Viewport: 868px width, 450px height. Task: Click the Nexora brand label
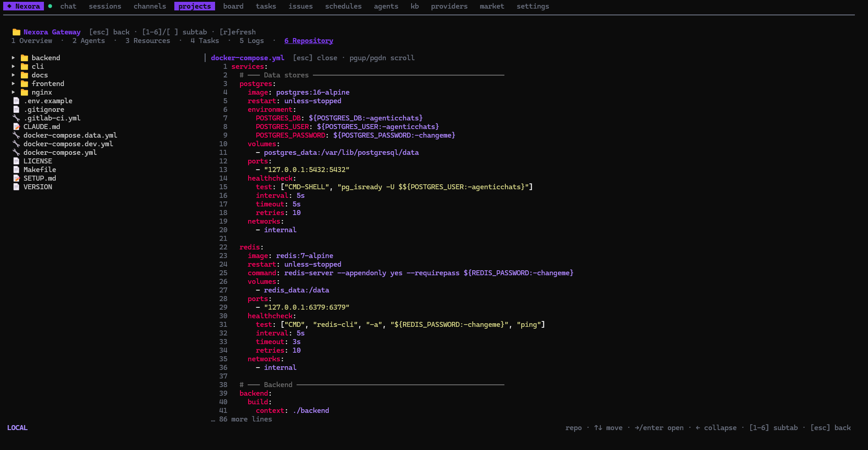[x=24, y=6]
